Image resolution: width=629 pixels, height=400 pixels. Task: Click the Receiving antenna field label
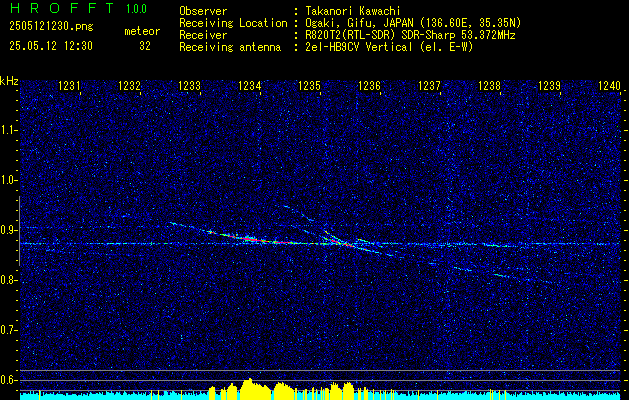(x=230, y=47)
